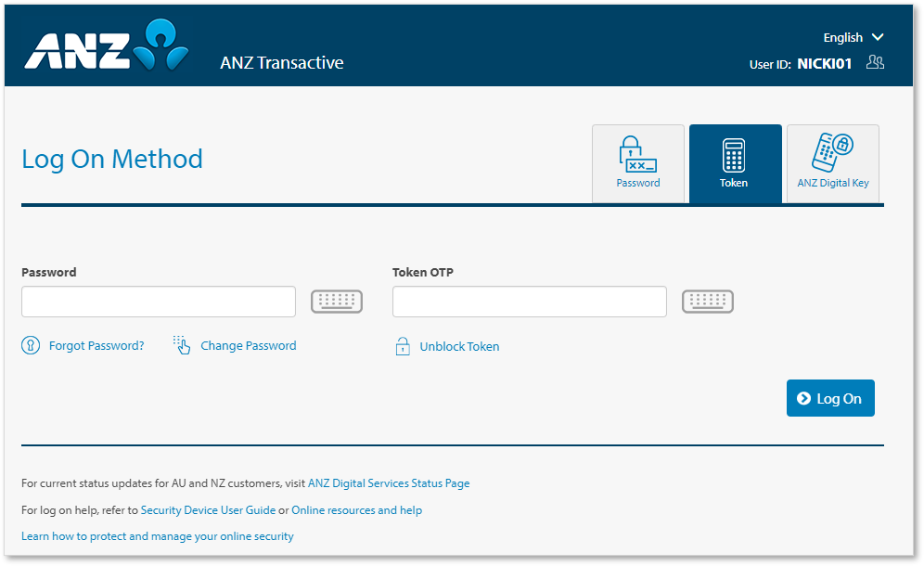
Task: Open Learn how to protect online security link
Action: 158,536
